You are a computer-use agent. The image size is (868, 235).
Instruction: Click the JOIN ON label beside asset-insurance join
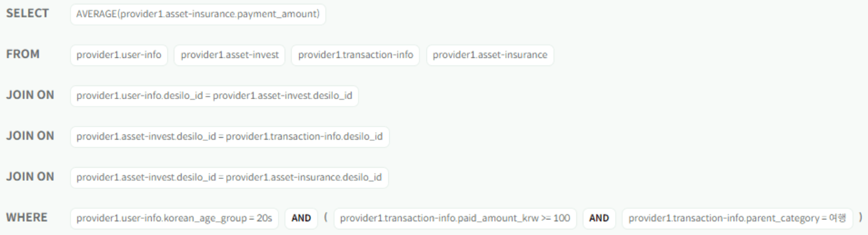pyautogui.click(x=30, y=177)
